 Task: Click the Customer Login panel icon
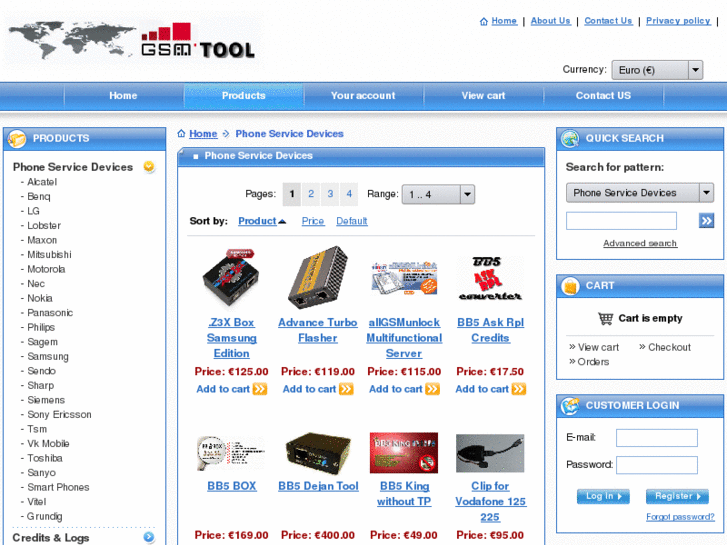pos(570,405)
